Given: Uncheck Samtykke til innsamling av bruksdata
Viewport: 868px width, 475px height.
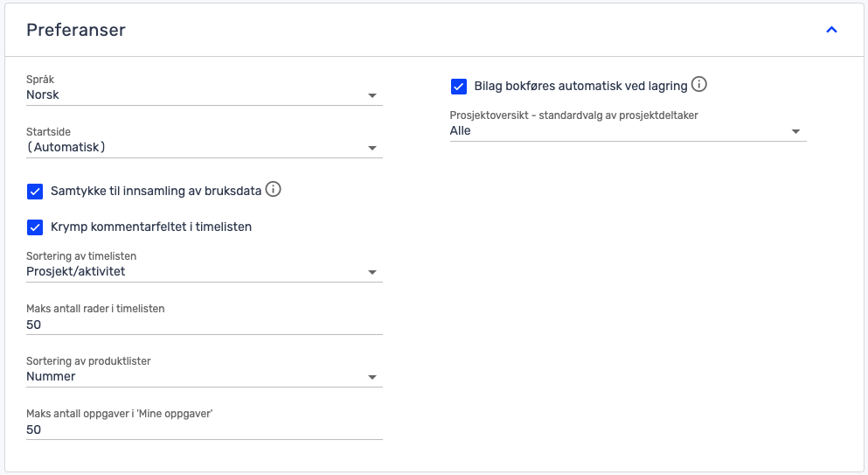Looking at the screenshot, I should [35, 192].
